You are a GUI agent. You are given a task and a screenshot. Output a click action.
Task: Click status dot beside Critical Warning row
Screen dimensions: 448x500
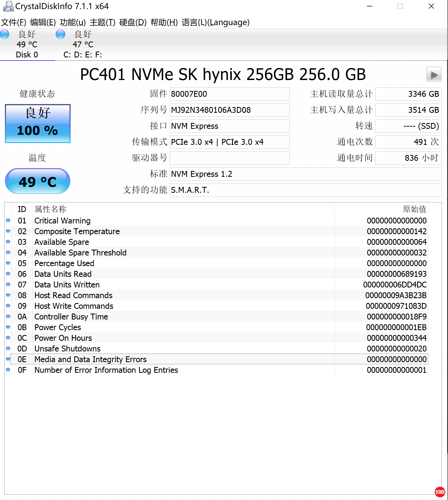[8, 221]
